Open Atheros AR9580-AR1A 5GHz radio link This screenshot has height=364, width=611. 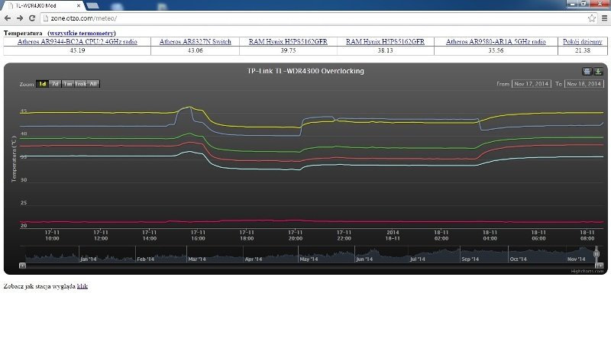pos(496,42)
